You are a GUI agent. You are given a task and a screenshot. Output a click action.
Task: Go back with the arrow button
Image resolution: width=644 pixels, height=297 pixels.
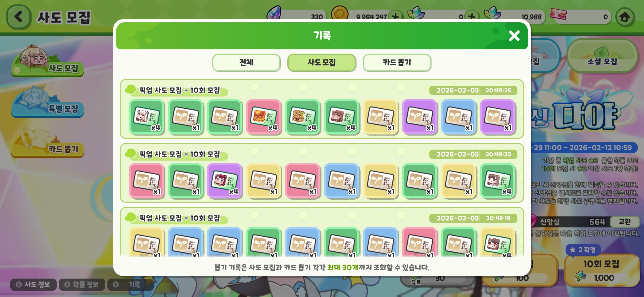tap(18, 17)
